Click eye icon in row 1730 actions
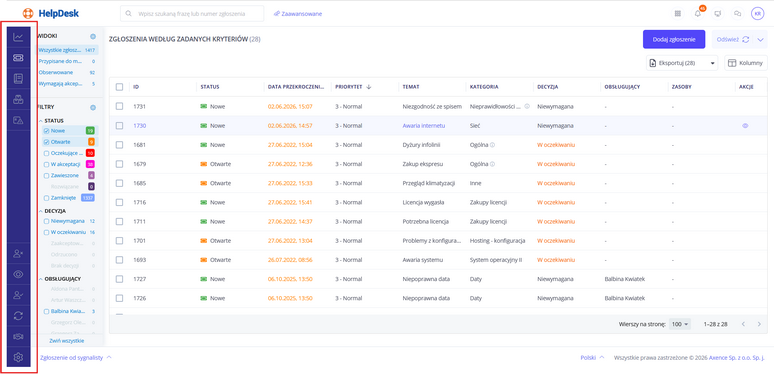774x374 pixels. (745, 126)
